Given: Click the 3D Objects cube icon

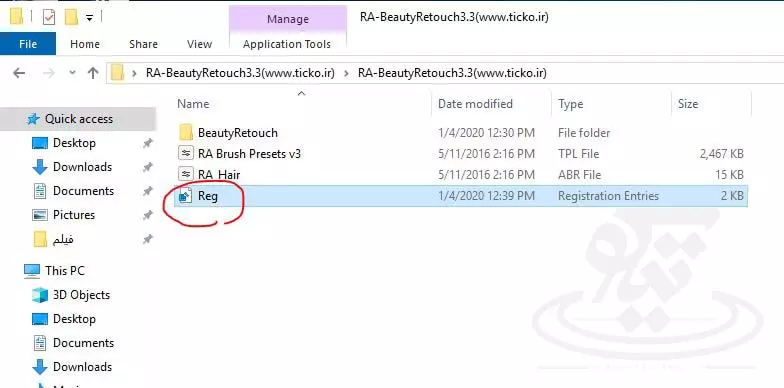Looking at the screenshot, I should 40,295.
